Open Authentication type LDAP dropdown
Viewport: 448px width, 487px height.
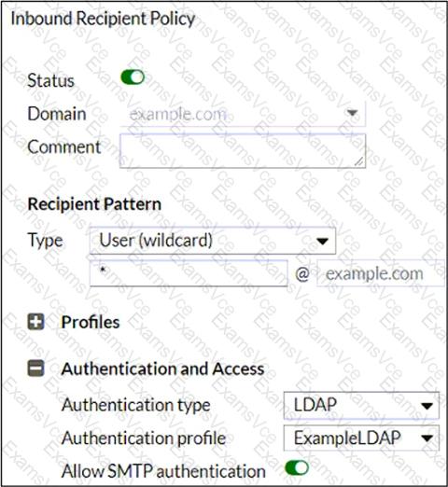click(x=361, y=405)
